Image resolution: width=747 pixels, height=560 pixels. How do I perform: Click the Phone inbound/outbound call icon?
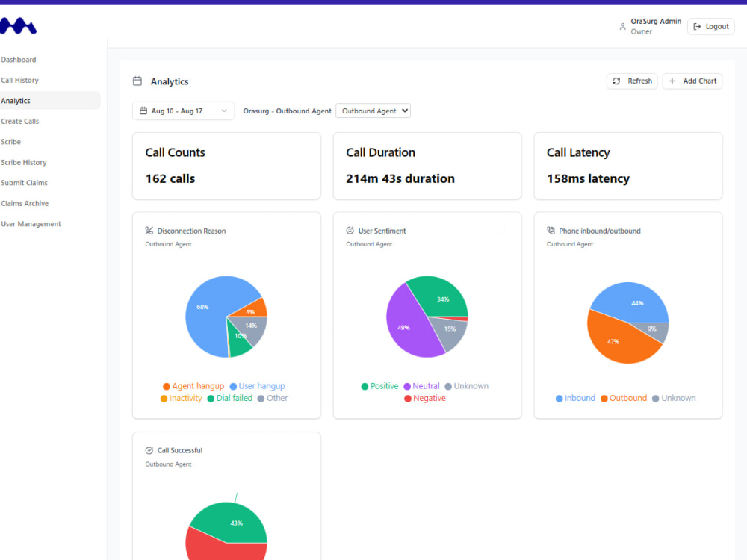coord(551,231)
